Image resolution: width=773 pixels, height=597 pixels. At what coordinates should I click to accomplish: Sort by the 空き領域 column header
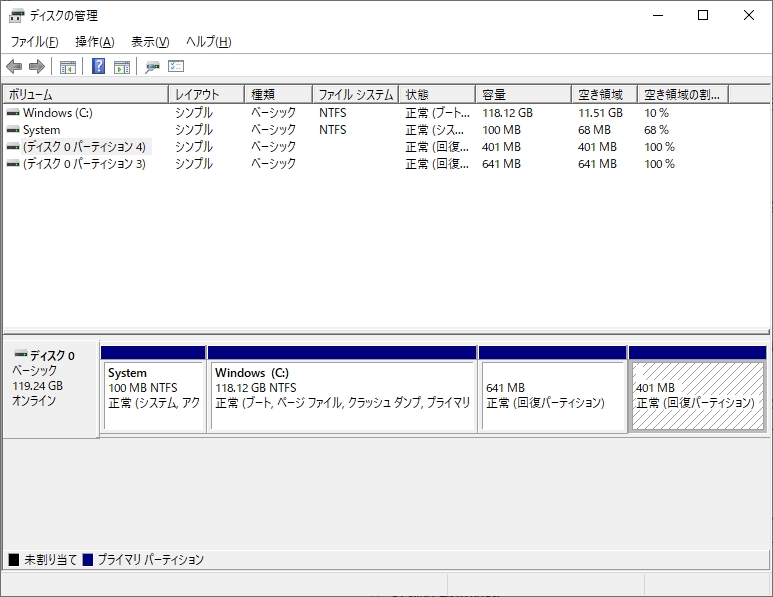pos(604,94)
